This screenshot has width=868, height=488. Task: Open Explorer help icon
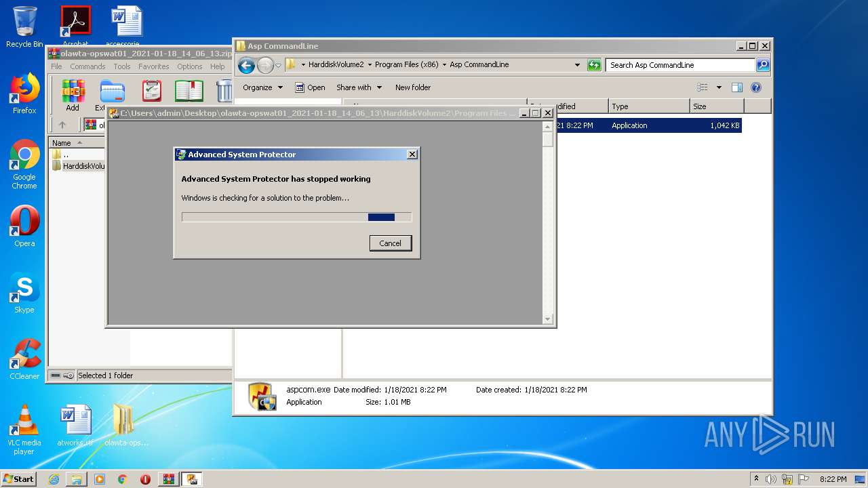point(756,87)
